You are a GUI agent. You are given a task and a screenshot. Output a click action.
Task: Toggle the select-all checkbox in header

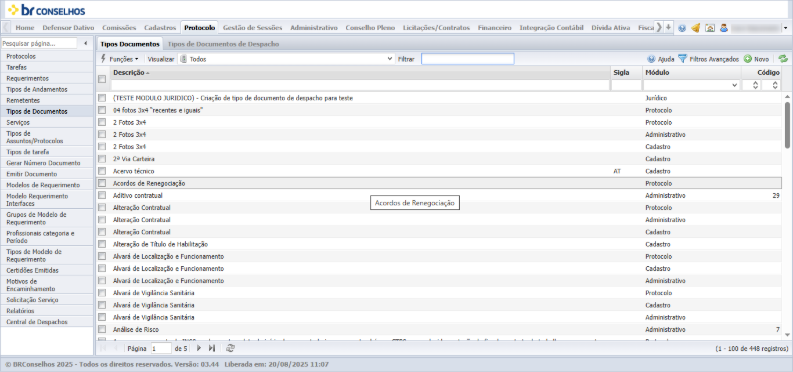tap(102, 79)
